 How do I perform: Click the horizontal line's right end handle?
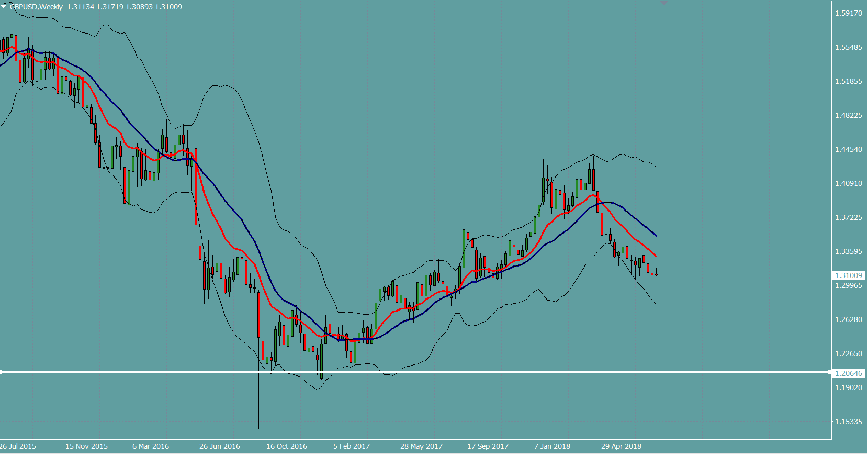tap(830, 372)
